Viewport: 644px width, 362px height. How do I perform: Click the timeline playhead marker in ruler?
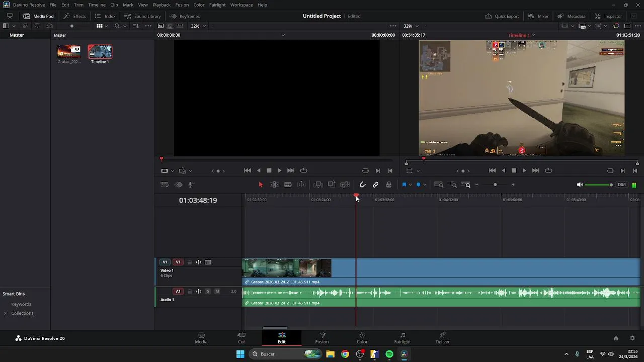(x=356, y=196)
